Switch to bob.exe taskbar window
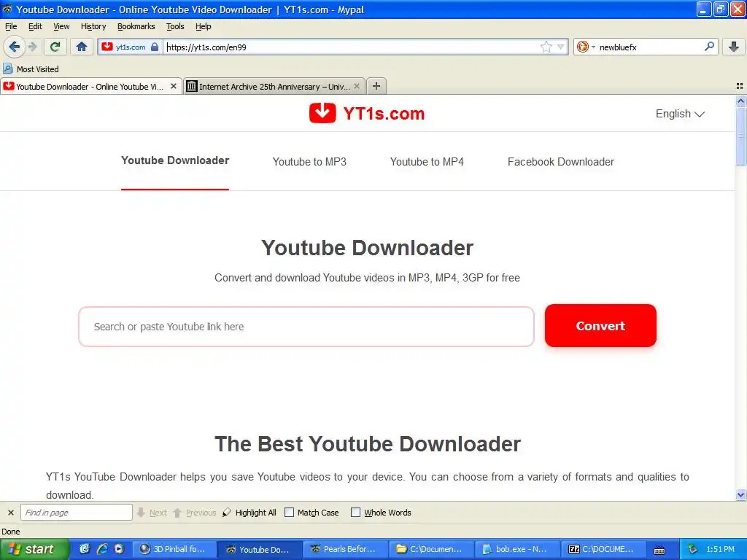The height and width of the screenshot is (560, 747). 517,549
